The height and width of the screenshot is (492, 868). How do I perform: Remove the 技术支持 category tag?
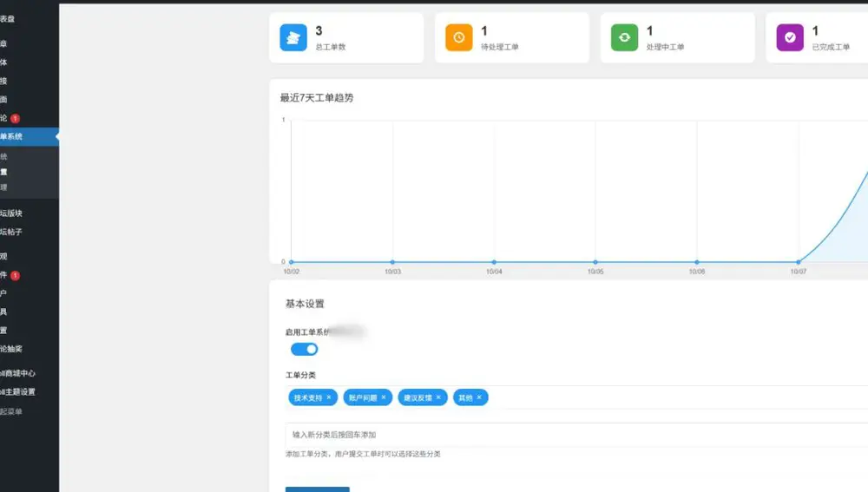tap(329, 397)
